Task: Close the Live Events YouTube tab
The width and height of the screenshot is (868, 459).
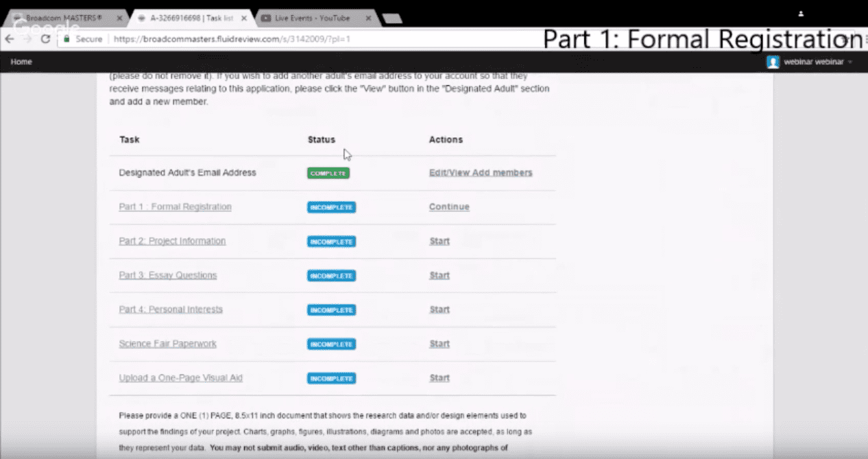Action: tap(367, 19)
